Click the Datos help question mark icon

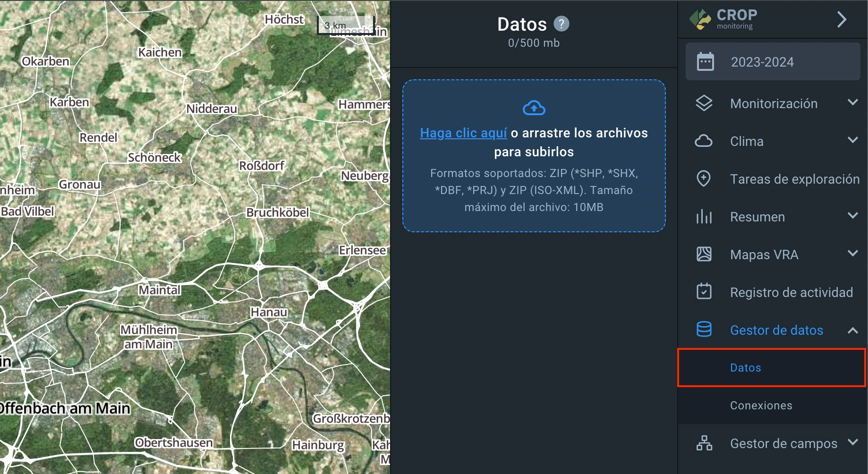tap(561, 24)
